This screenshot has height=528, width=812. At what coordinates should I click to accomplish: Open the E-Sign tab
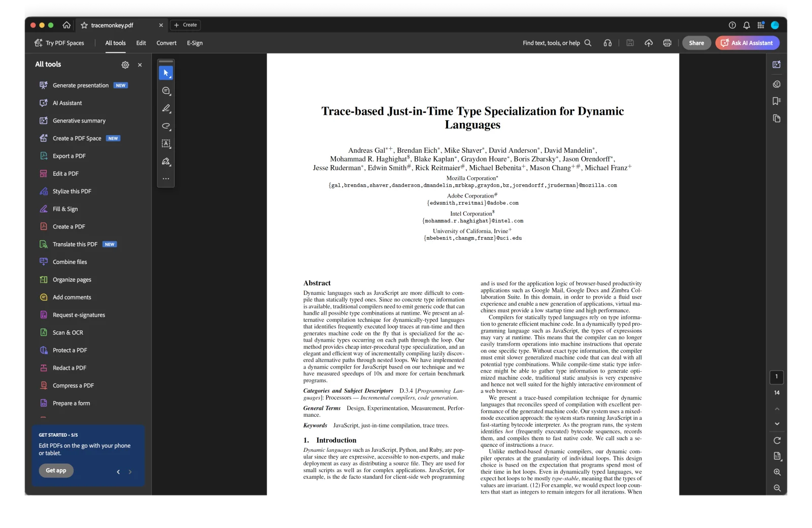tap(195, 43)
